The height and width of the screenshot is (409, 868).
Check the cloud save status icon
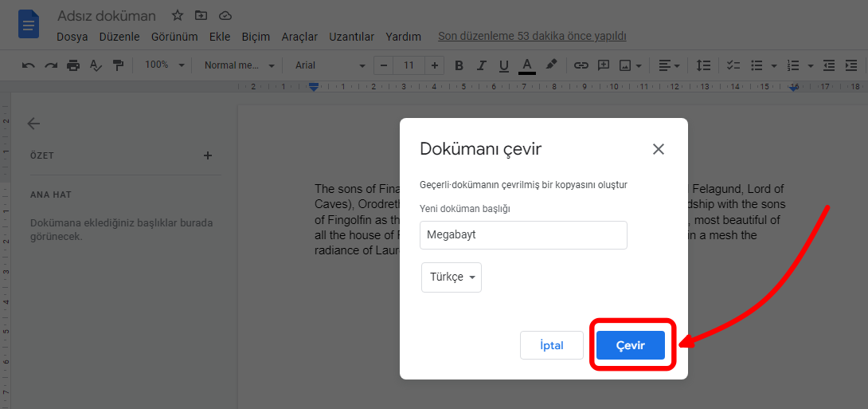[x=225, y=16]
